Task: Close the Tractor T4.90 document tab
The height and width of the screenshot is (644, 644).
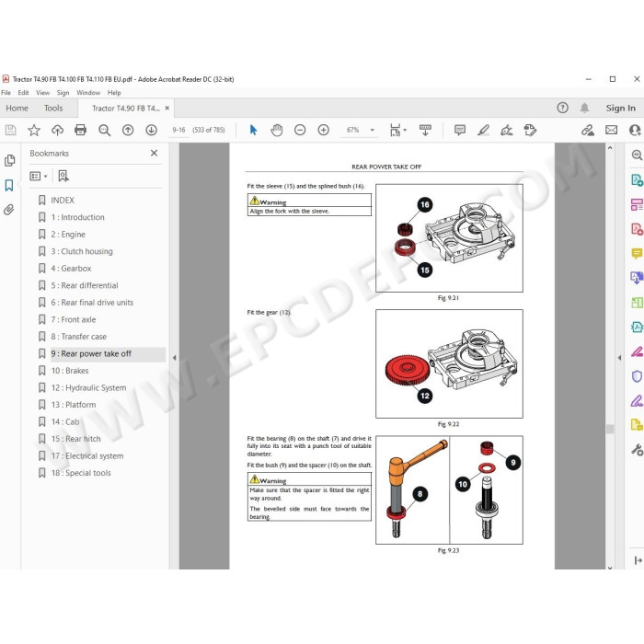Action: pyautogui.click(x=167, y=108)
